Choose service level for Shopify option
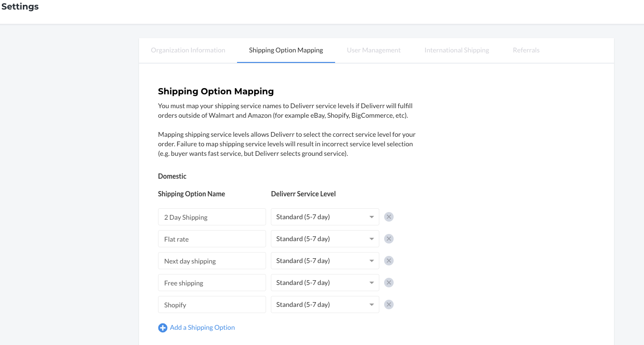Viewport: 644px width, 345px height. [x=325, y=304]
